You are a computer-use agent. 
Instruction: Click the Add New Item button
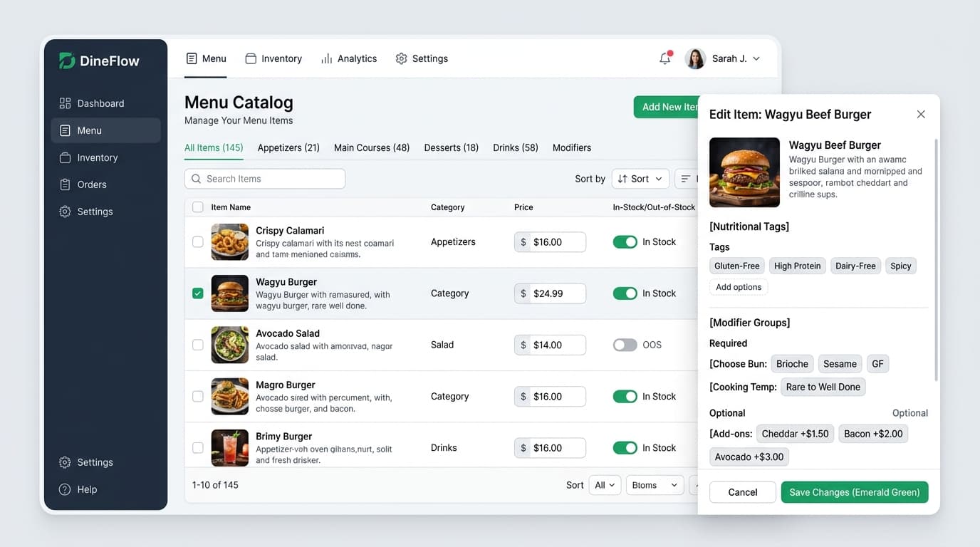pyautogui.click(x=667, y=107)
